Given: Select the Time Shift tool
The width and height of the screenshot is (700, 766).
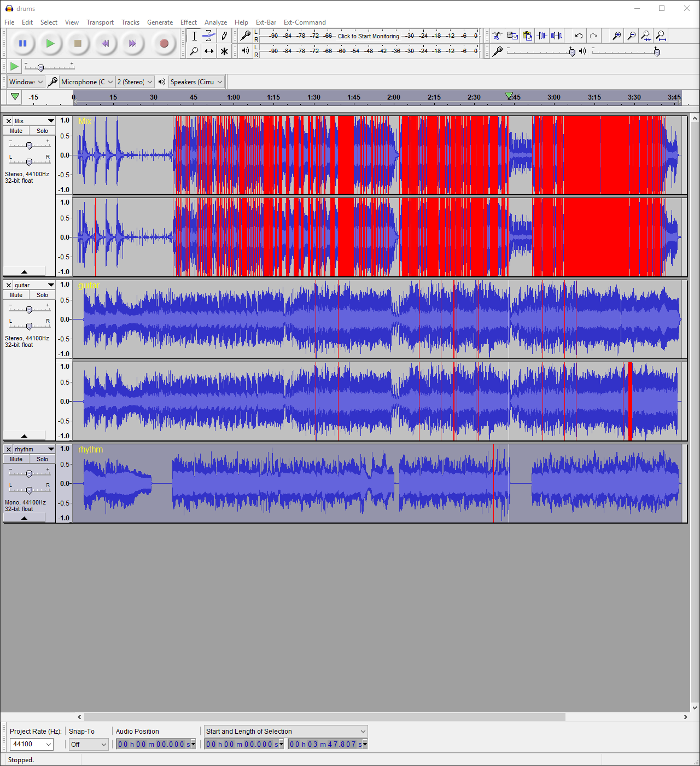Looking at the screenshot, I should pyautogui.click(x=209, y=51).
